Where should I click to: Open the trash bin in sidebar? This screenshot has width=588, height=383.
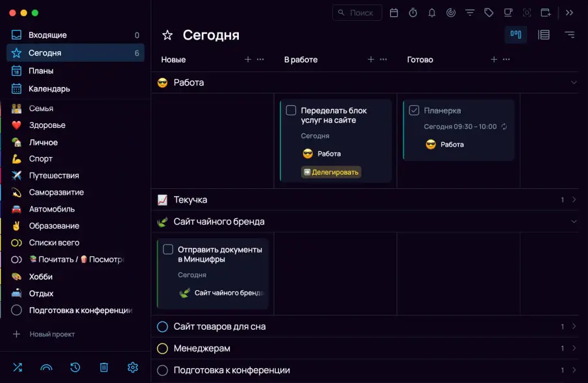tap(104, 367)
